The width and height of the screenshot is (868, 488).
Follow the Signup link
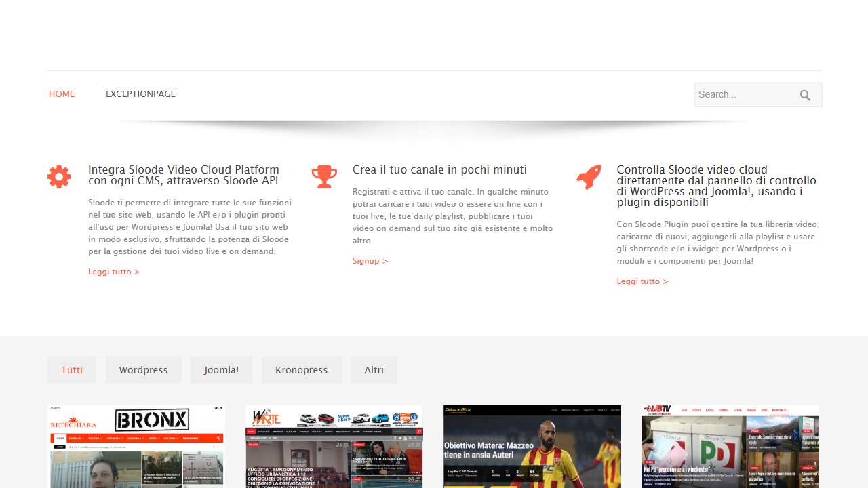click(x=370, y=261)
